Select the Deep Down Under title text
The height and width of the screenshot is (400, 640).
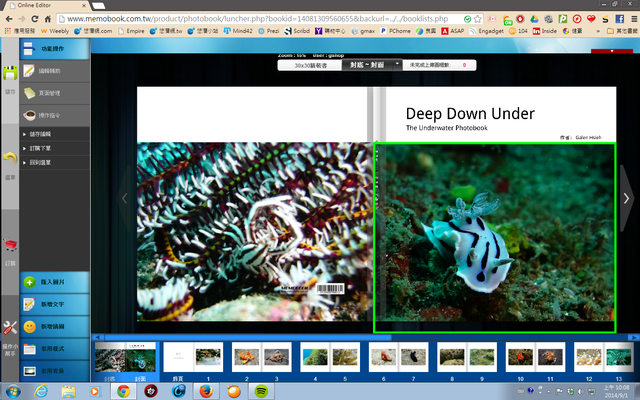point(470,114)
